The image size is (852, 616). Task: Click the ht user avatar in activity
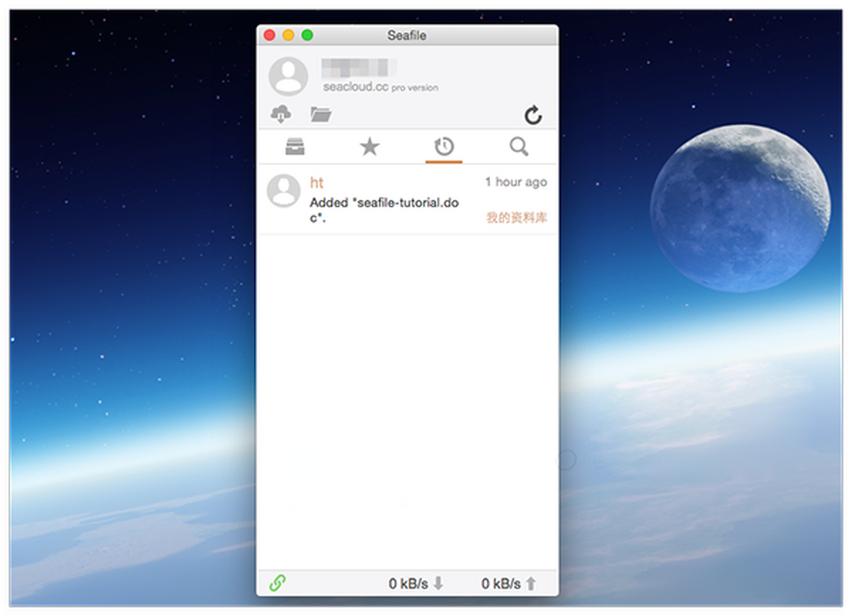click(283, 191)
